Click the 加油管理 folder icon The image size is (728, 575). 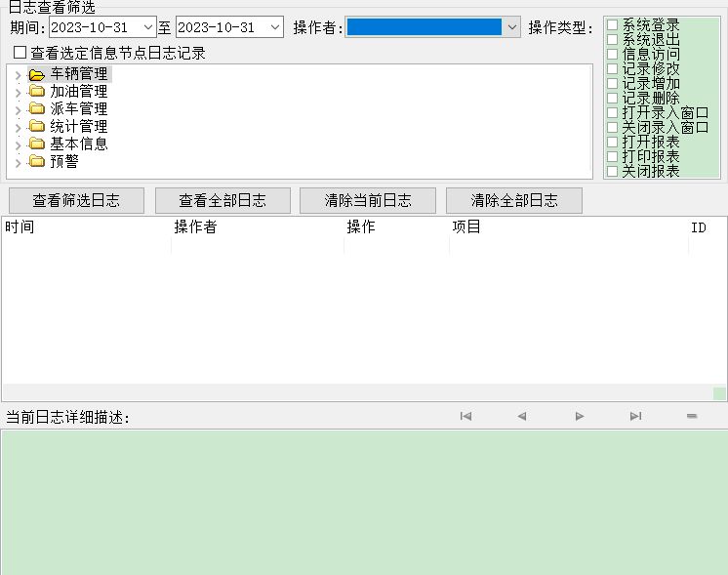[x=37, y=91]
